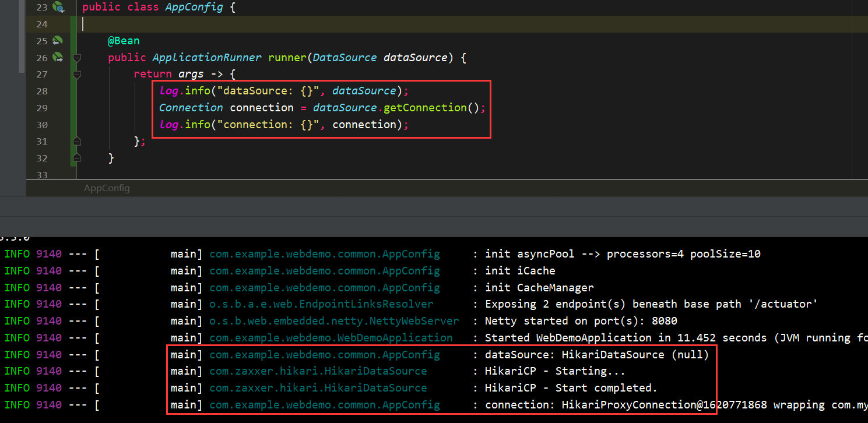Viewport: 868px width, 423px height.
Task: Open AppConfig from the init CacheManager log line
Action: 324,287
